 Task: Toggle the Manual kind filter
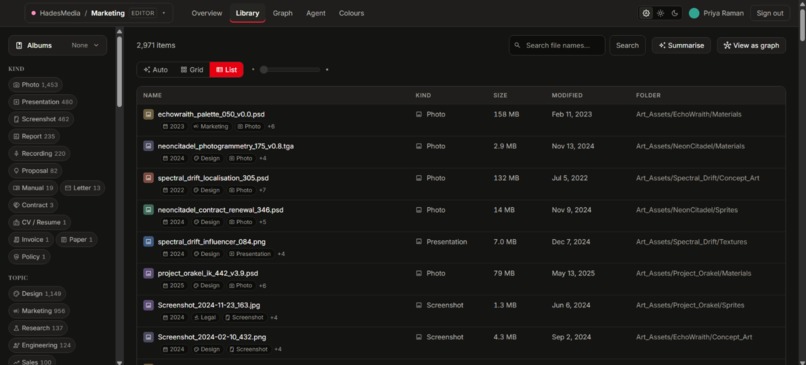click(33, 188)
